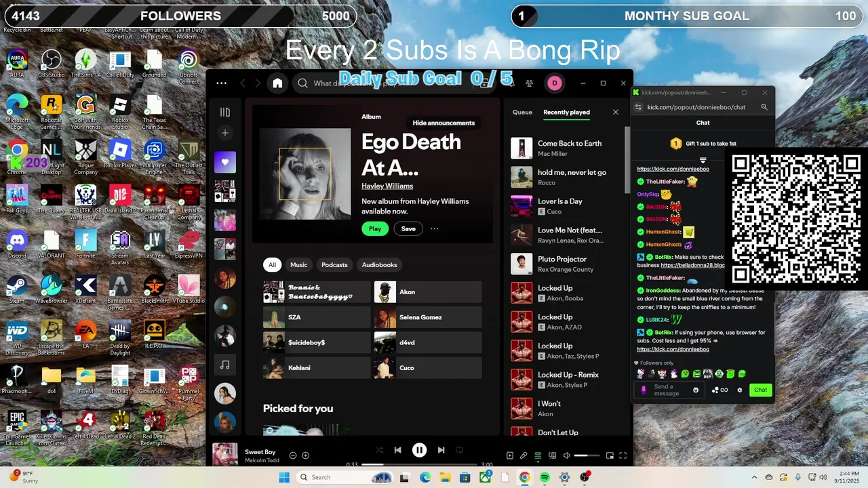Image resolution: width=868 pixels, height=488 pixels.
Task: Toggle the queue icon in player bar
Action: (x=538, y=455)
